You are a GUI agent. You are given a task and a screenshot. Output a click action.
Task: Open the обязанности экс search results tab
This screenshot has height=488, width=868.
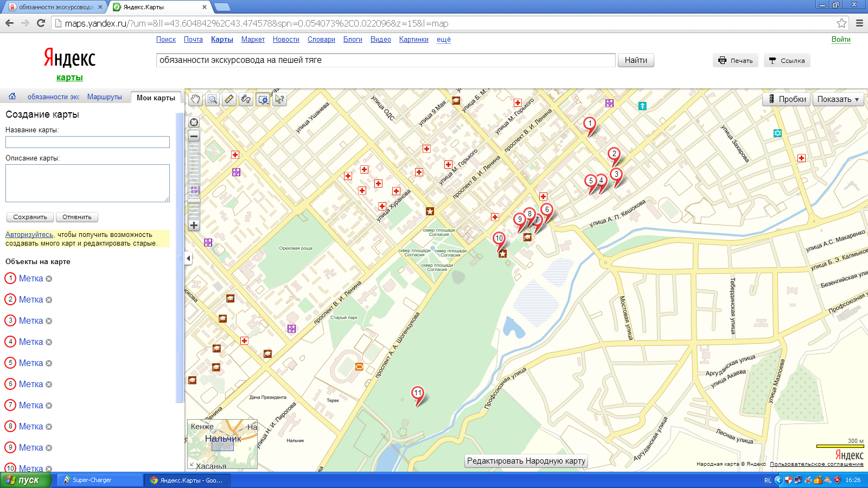point(53,97)
